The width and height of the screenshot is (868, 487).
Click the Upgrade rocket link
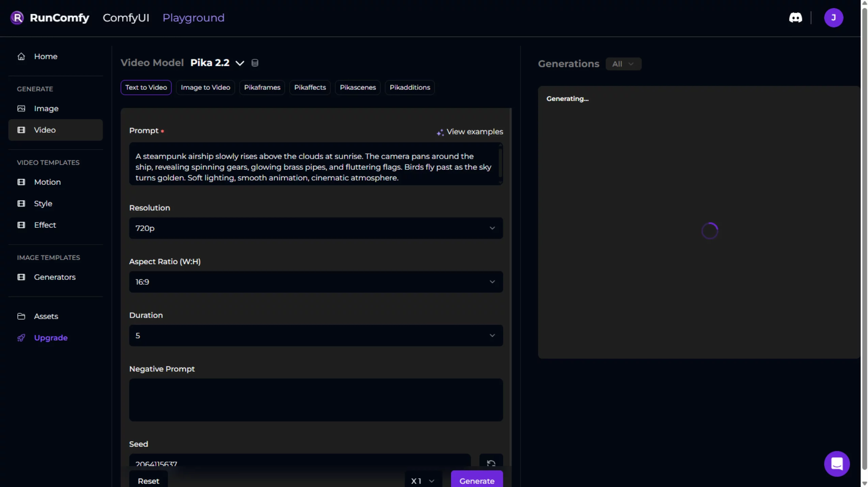51,338
